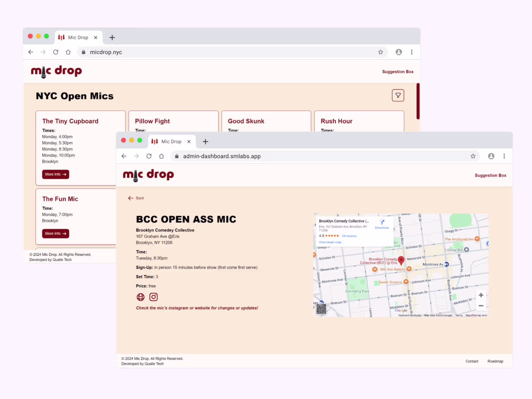Open the mic's website globe icon
The height and width of the screenshot is (399, 532).
coord(140,297)
